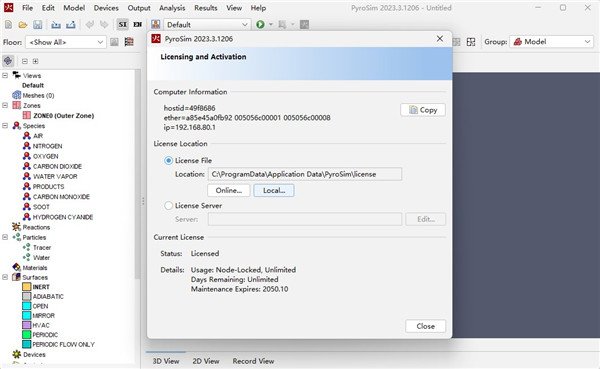The height and width of the screenshot is (369, 600).
Task: Switch units with the EN toolbar button
Action: pyautogui.click(x=137, y=24)
